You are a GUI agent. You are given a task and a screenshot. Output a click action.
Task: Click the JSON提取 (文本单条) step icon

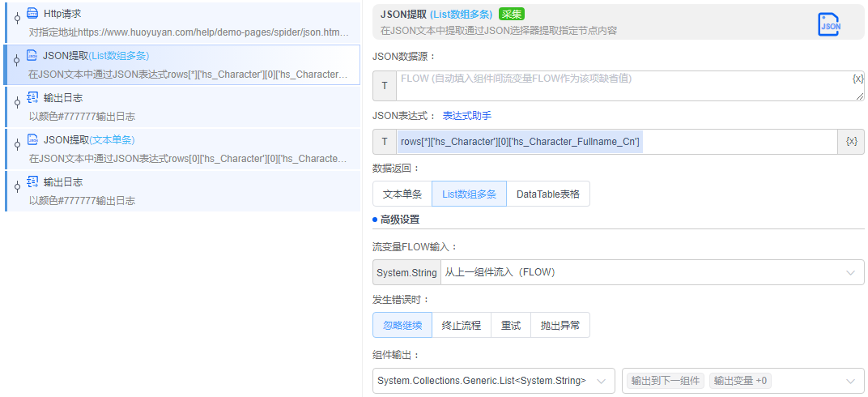coord(32,139)
